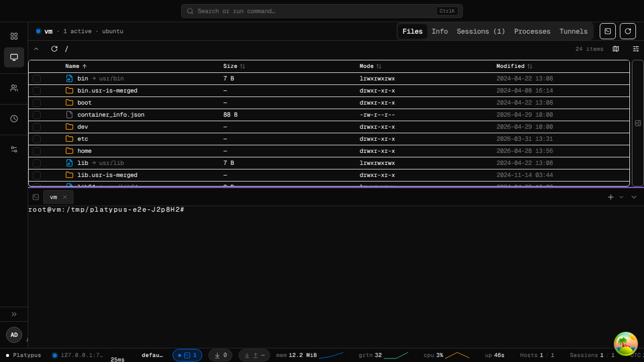This screenshot has width=644, height=362.
Task: Sort files by Mode column
Action: coord(370,66)
